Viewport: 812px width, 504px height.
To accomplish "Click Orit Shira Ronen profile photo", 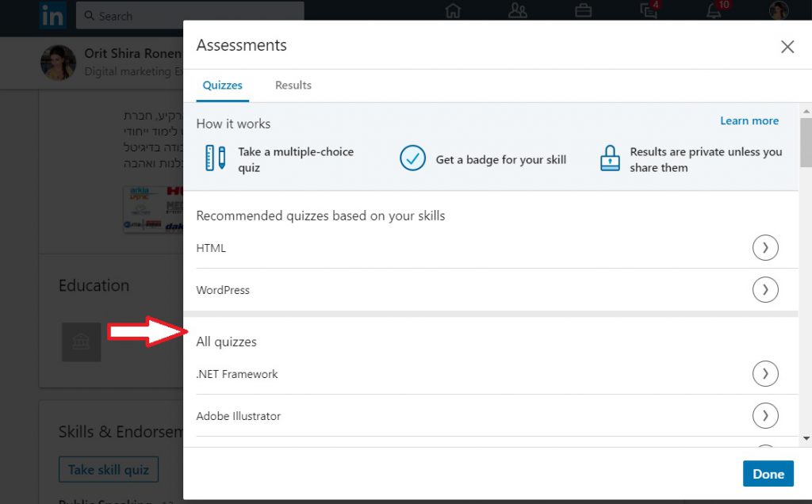I will [59, 63].
